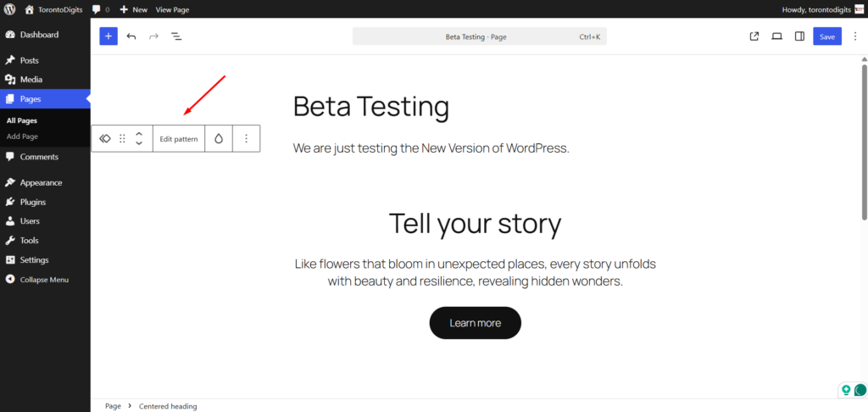This screenshot has height=412, width=868.
Task: Save the page with Save button
Action: pos(826,36)
